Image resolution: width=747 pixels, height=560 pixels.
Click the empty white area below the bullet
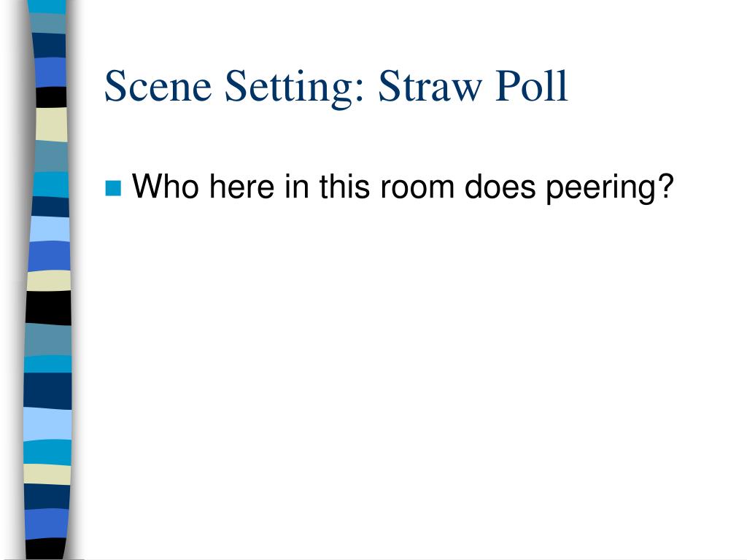tap(405, 371)
